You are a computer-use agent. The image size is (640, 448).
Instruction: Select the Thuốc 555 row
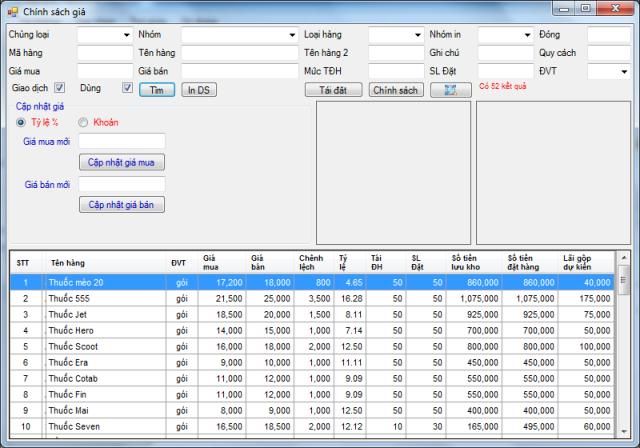tap(312, 298)
